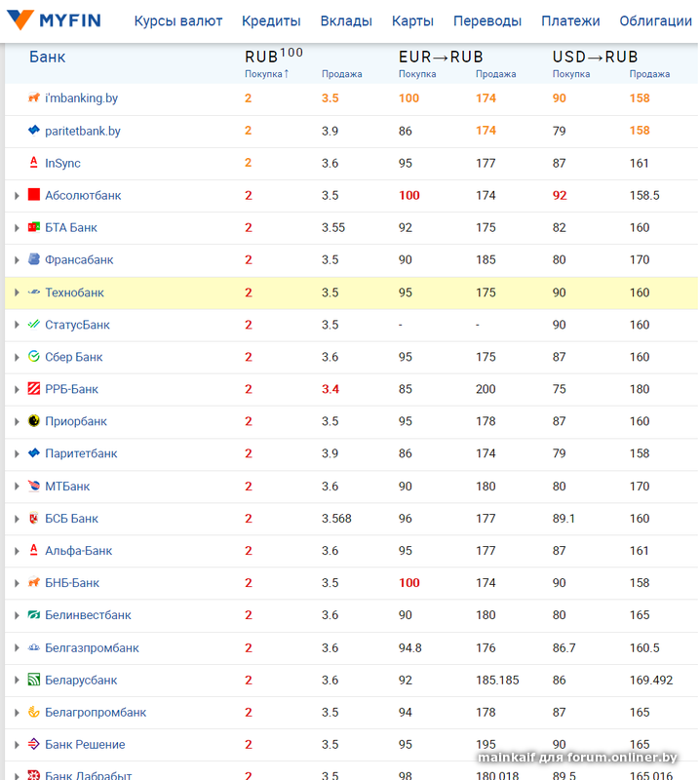The image size is (700, 780).
Task: Open the InSync bank link
Action: [62, 163]
